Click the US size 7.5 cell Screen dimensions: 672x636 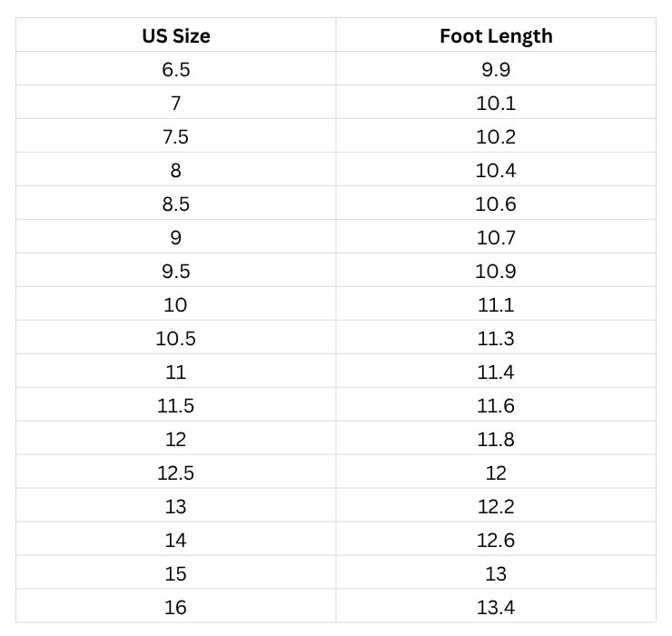(175, 136)
